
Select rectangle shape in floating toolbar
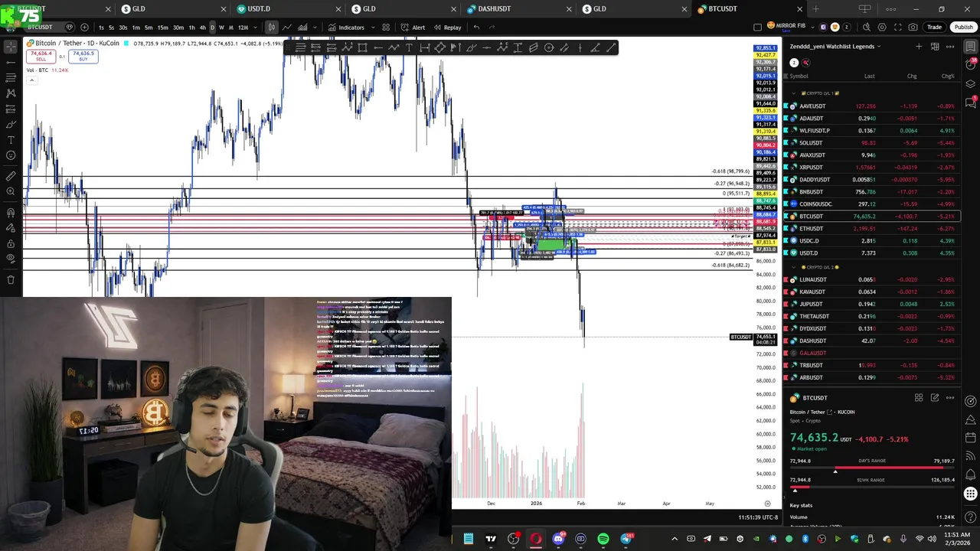pyautogui.click(x=362, y=47)
